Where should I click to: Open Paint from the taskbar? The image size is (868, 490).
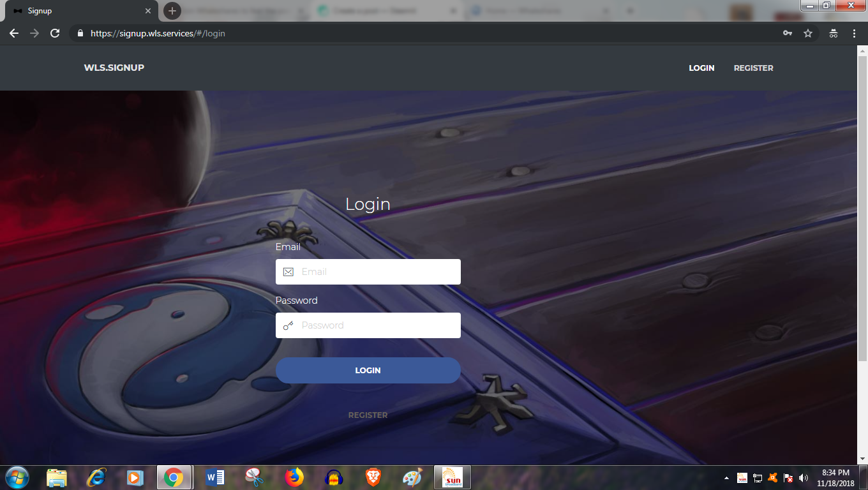tap(413, 477)
